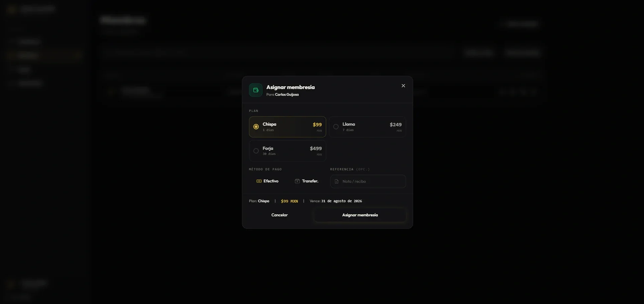
Task: Select the Chispa plan radio button
Action: (x=256, y=127)
